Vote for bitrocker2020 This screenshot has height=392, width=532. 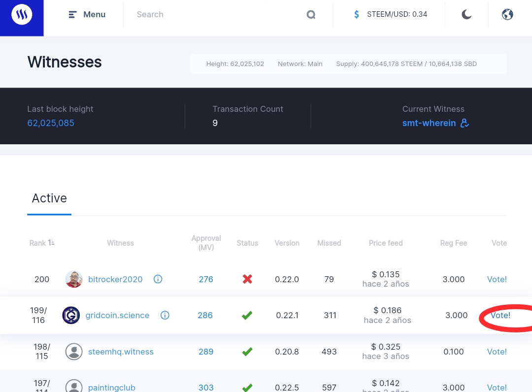point(497,279)
